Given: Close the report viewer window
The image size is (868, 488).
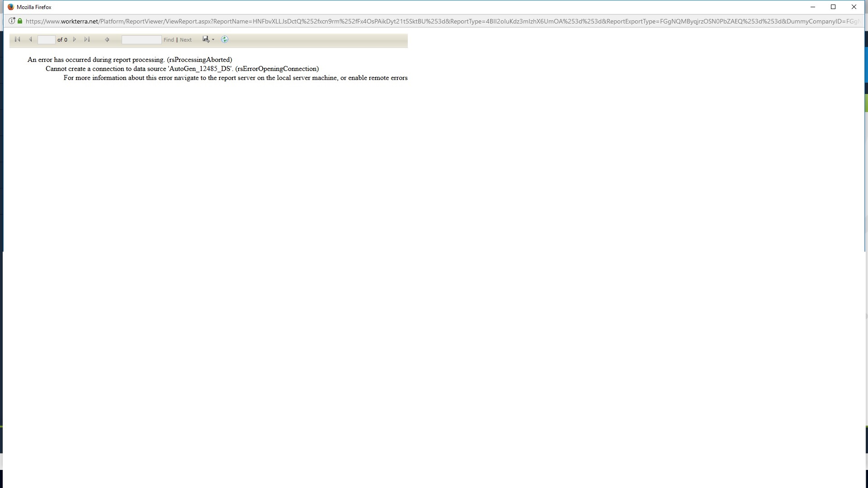Looking at the screenshot, I should [854, 7].
